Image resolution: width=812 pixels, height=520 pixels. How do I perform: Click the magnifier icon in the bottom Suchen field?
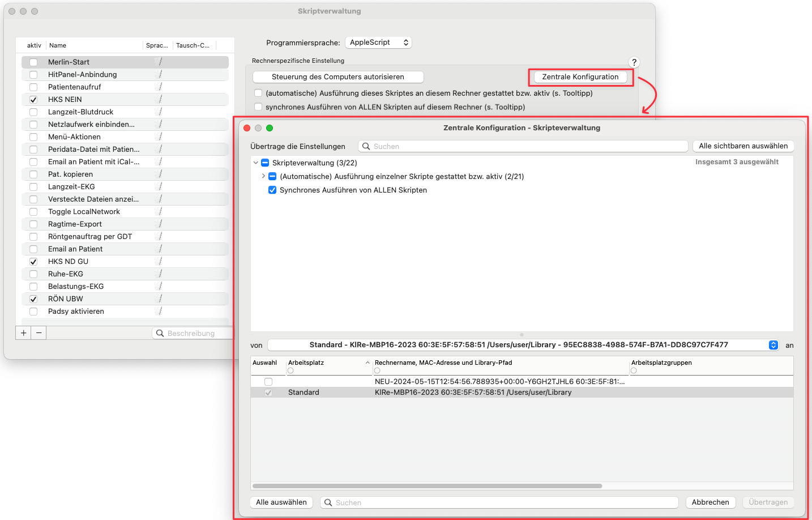[x=328, y=502]
